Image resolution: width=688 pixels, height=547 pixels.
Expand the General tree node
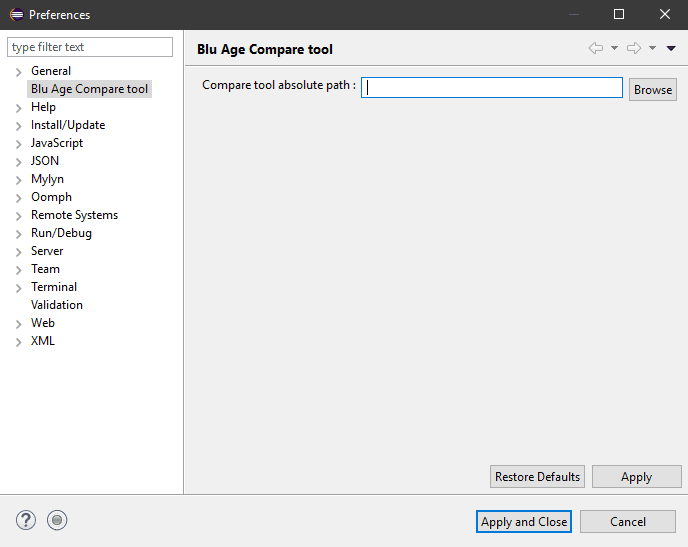click(18, 72)
